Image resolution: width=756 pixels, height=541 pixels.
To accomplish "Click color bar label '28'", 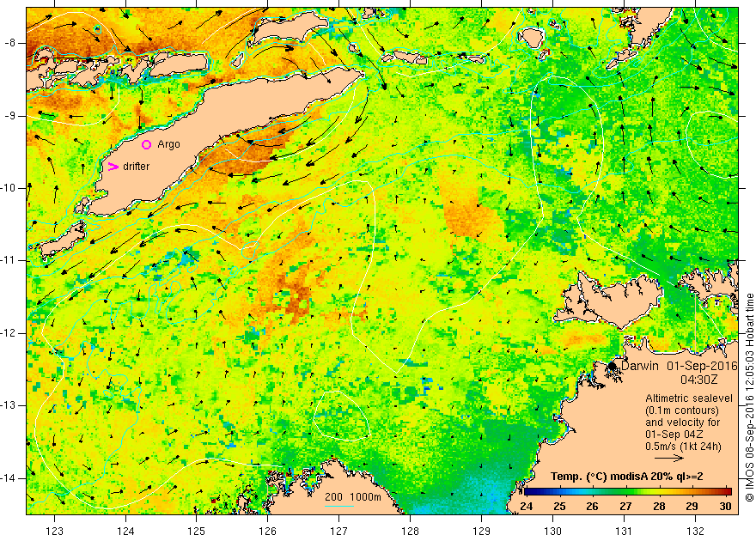I will pyautogui.click(x=659, y=507).
